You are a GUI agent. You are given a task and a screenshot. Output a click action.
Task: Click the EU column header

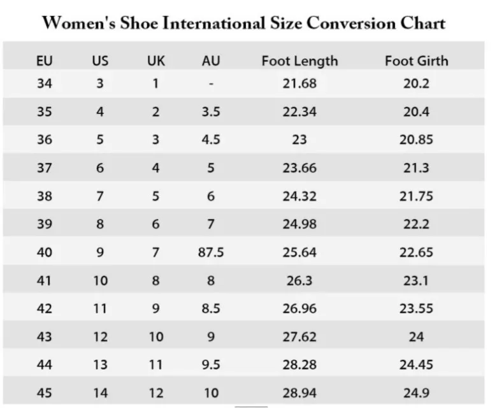(45, 61)
